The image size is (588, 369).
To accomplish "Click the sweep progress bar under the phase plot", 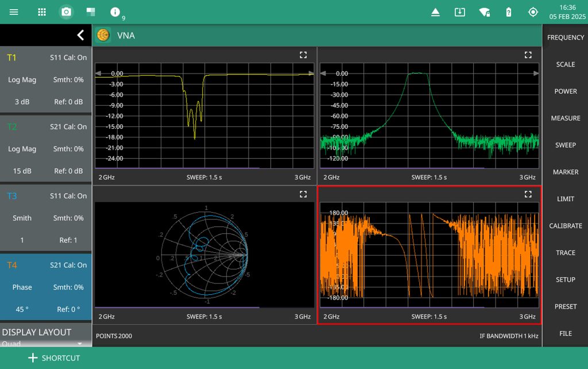I will point(402,308).
